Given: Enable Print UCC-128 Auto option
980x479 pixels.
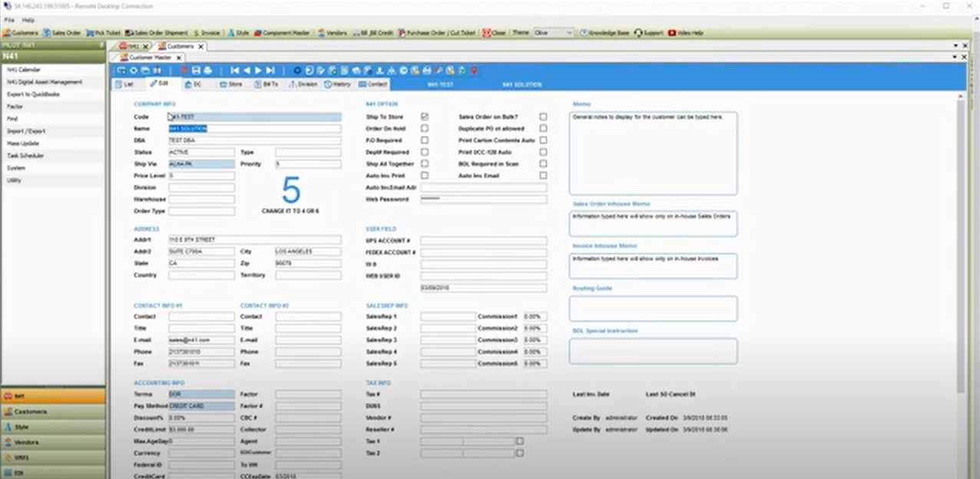Looking at the screenshot, I should point(543,153).
